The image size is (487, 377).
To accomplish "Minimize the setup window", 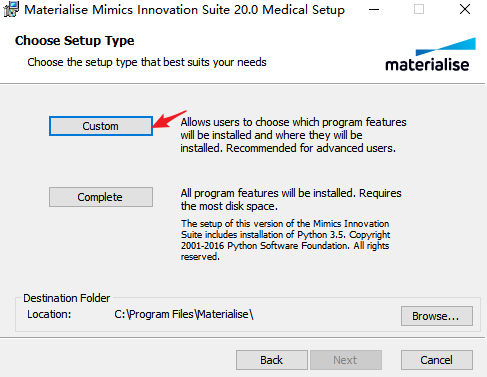I will [374, 9].
